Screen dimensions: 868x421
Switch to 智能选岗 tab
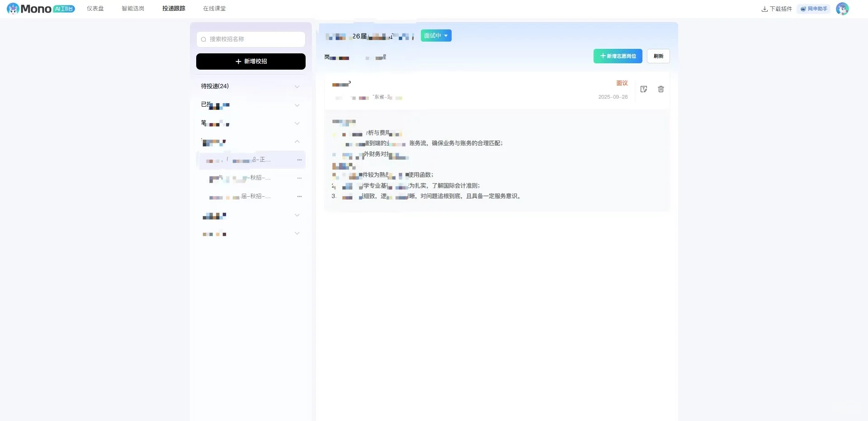click(x=133, y=9)
